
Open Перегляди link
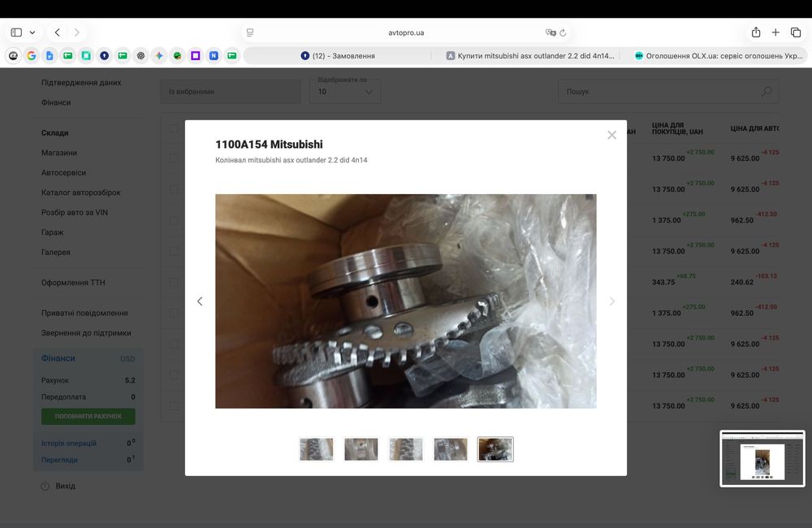point(59,460)
